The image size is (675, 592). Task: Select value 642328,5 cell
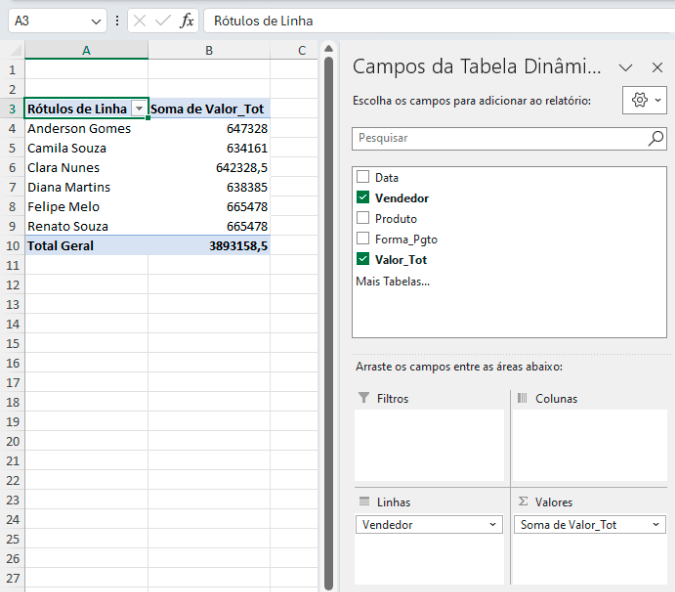point(209,167)
